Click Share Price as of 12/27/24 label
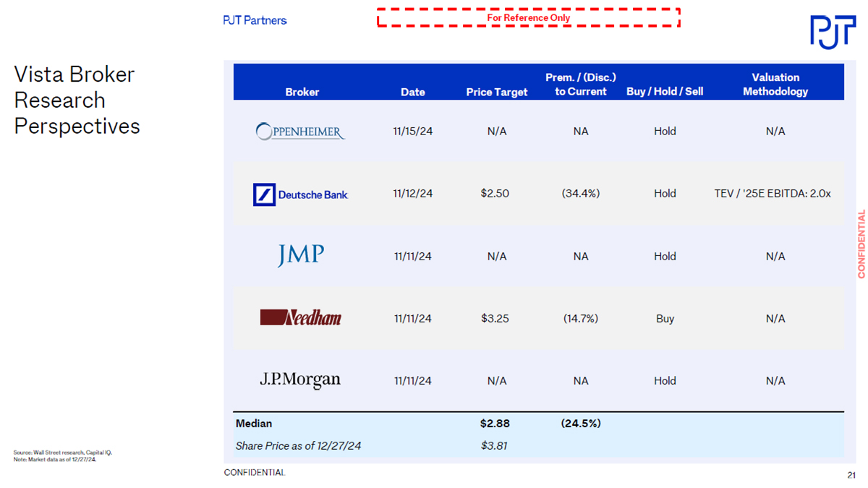Screen dimensions: 868x488 [x=298, y=446]
